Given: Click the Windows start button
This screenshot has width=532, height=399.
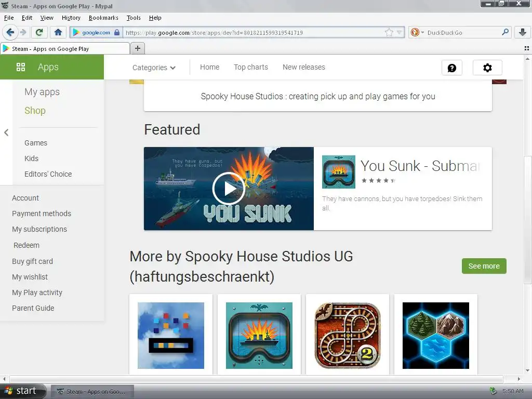Looking at the screenshot, I should [x=22, y=391].
